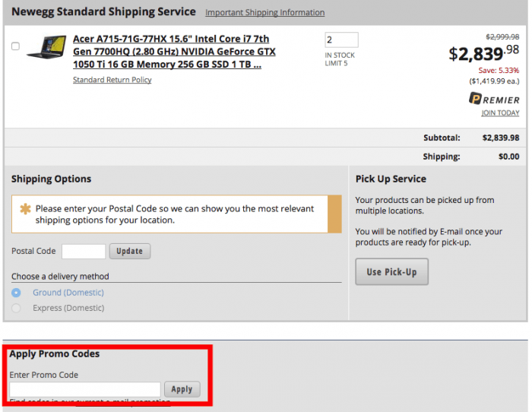The width and height of the screenshot is (532, 412).
Task: View the Standard Return Policy link
Action: (112, 80)
